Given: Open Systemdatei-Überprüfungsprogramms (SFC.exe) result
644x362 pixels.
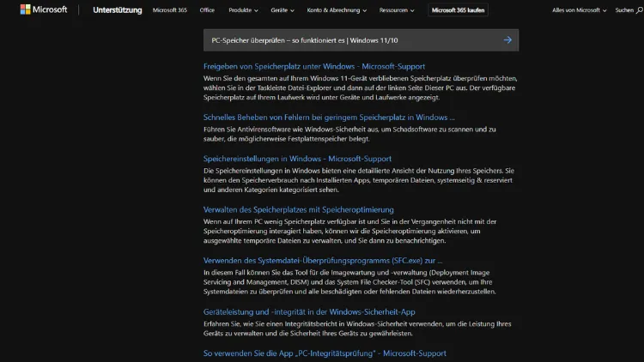Looking at the screenshot, I should [x=323, y=260].
